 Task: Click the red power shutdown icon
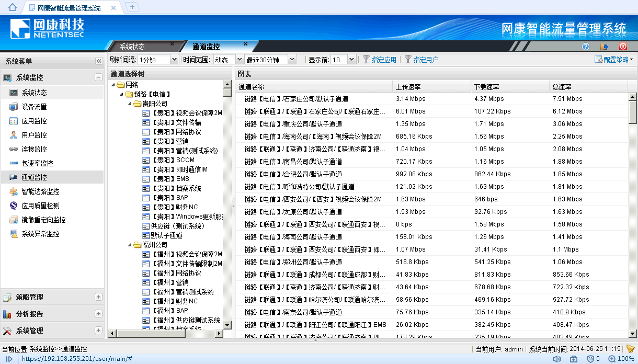[x=623, y=47]
